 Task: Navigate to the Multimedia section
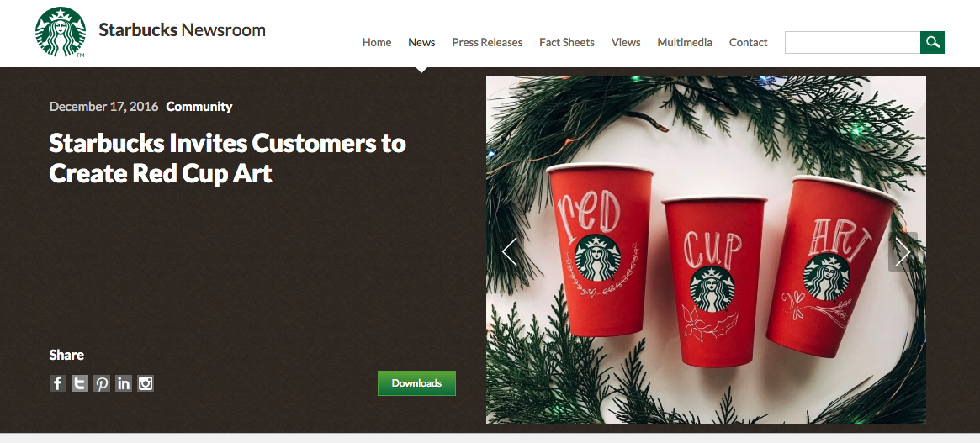[685, 43]
